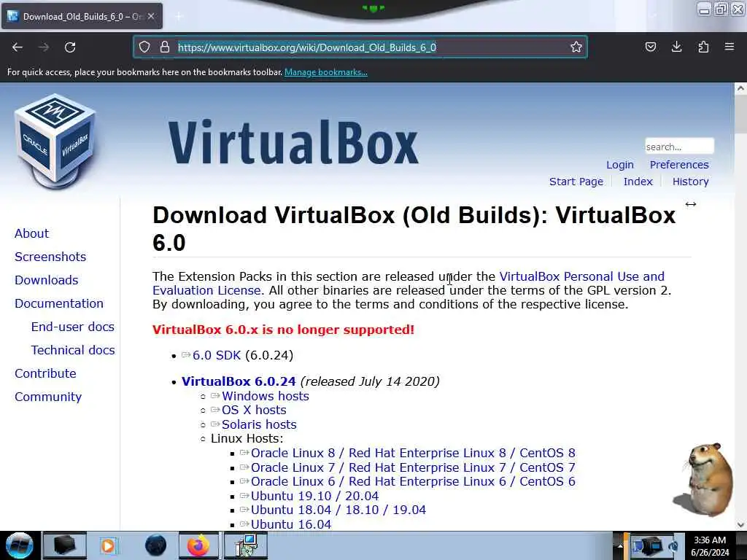Download Ubuntu 18.04 / 18.10 / 19.04 package
Viewport: 747px width, 560px height.
[x=338, y=510]
